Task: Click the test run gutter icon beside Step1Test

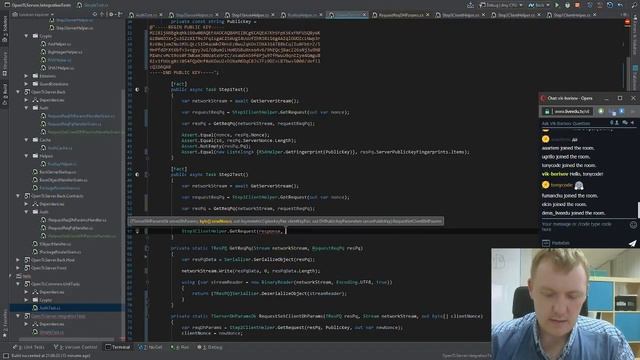Action: click(137, 89)
